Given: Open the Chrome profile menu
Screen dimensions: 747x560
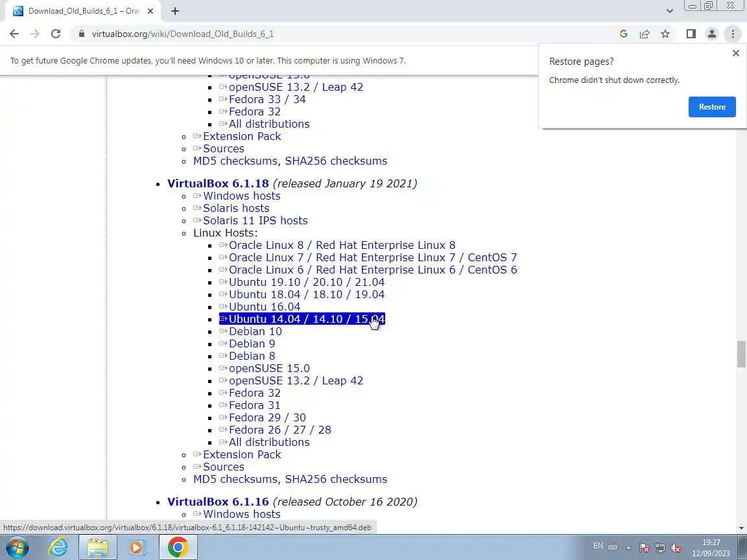Looking at the screenshot, I should pos(712,34).
